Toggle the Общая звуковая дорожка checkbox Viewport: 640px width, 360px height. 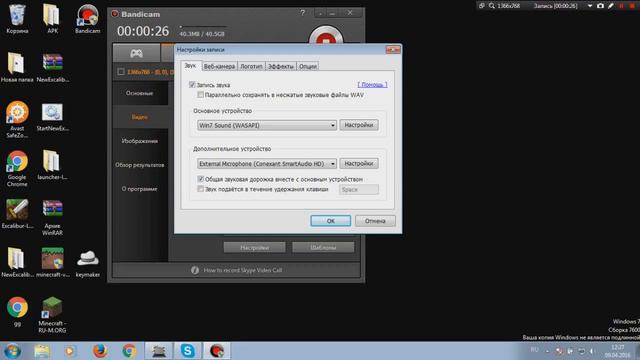200,179
